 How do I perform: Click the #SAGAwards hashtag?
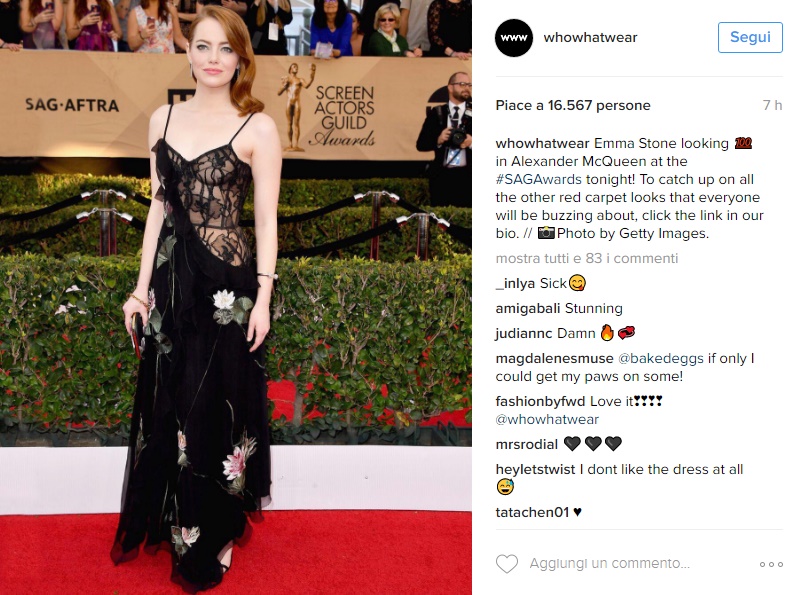pyautogui.click(x=539, y=179)
